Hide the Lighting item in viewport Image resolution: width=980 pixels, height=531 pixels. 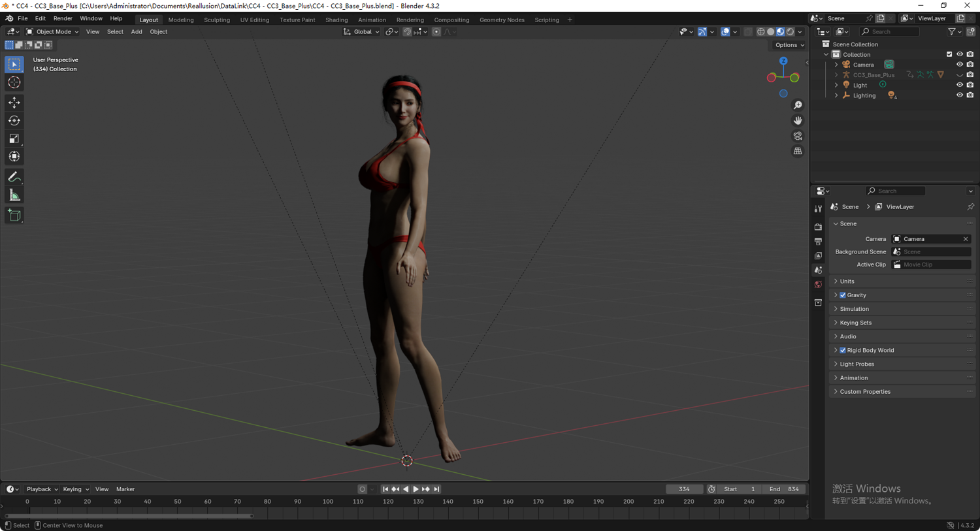[960, 95]
